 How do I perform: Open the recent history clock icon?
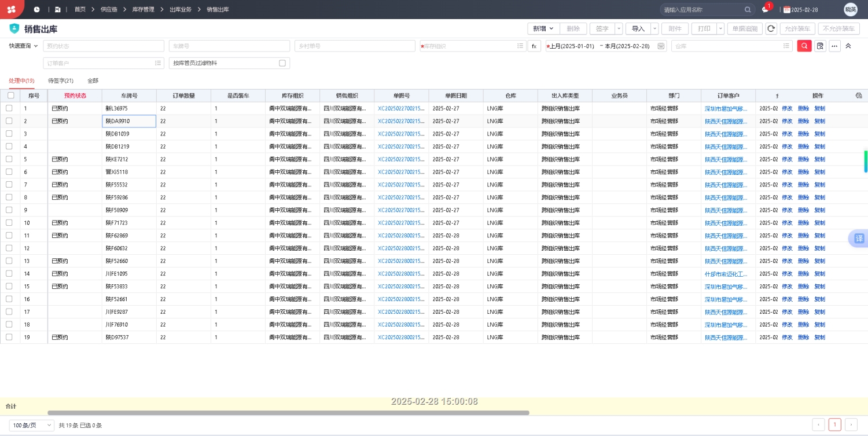pyautogui.click(x=37, y=10)
